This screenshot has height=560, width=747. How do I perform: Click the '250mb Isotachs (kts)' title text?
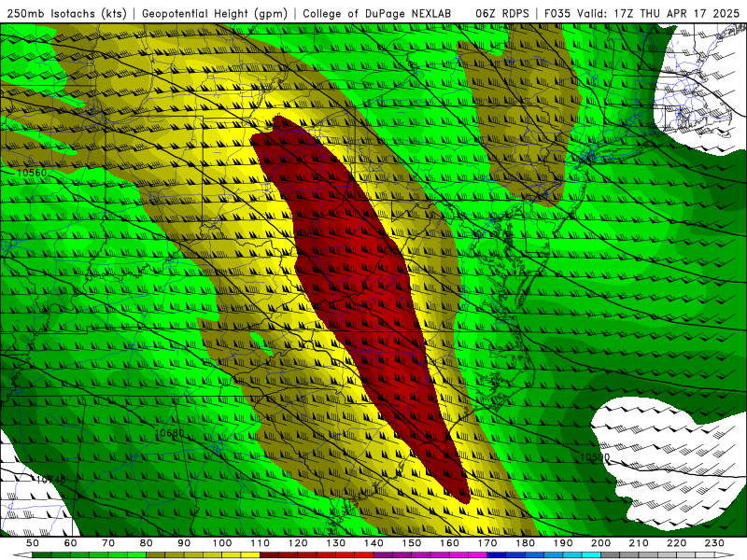66,13
